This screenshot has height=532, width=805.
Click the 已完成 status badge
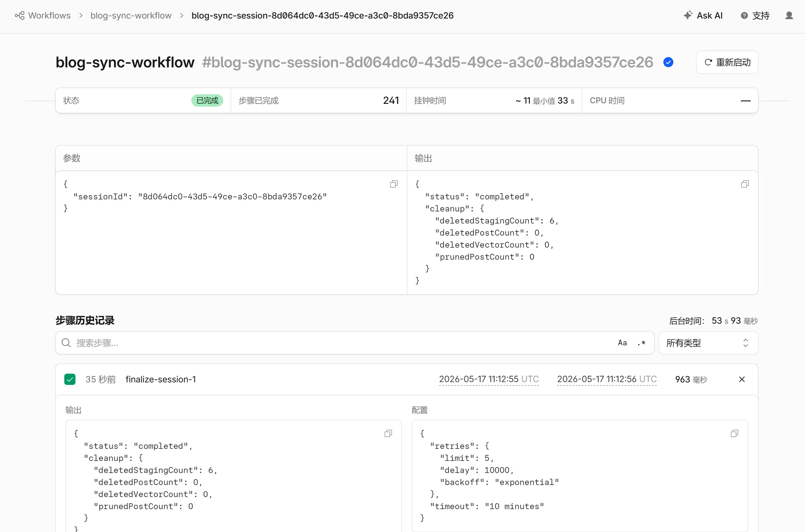point(207,100)
